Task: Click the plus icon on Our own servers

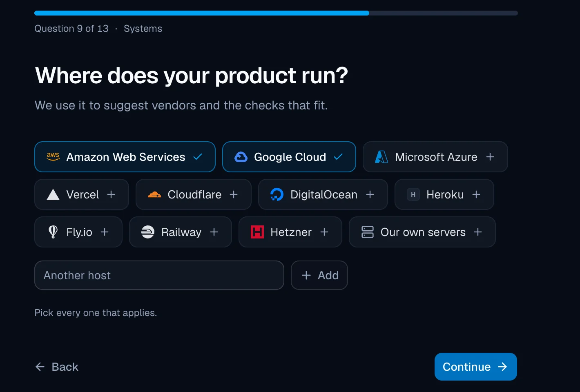Action: pyautogui.click(x=478, y=232)
